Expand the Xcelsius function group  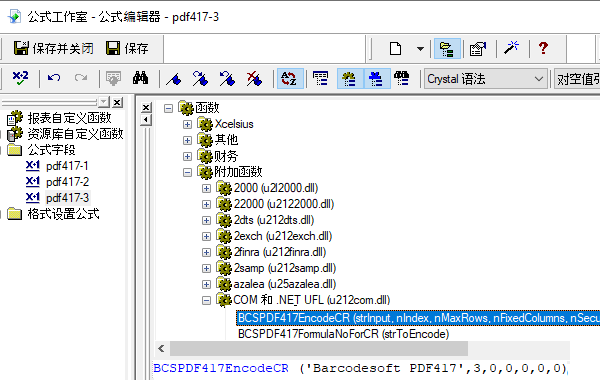coord(187,124)
